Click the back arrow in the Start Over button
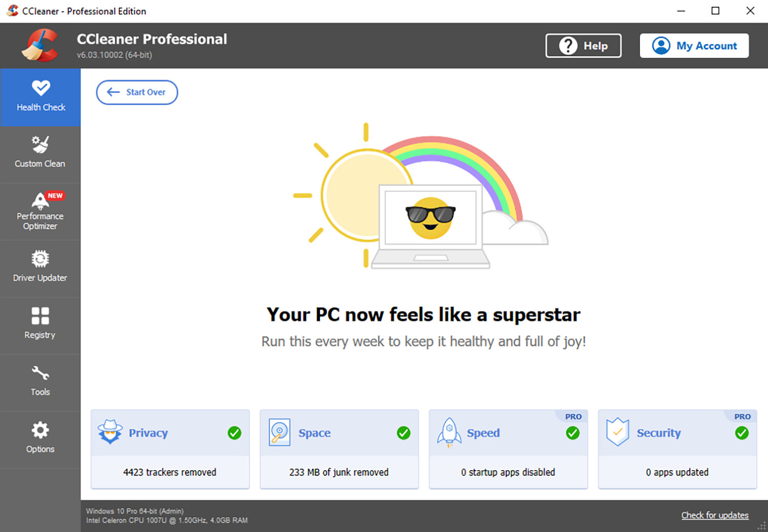768x532 pixels. (x=113, y=92)
